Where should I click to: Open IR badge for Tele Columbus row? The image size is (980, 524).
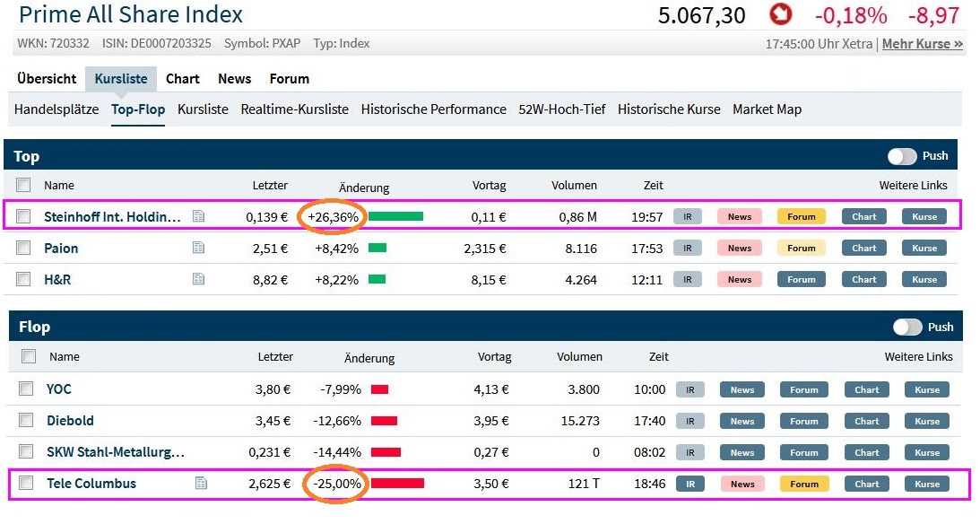pos(689,484)
